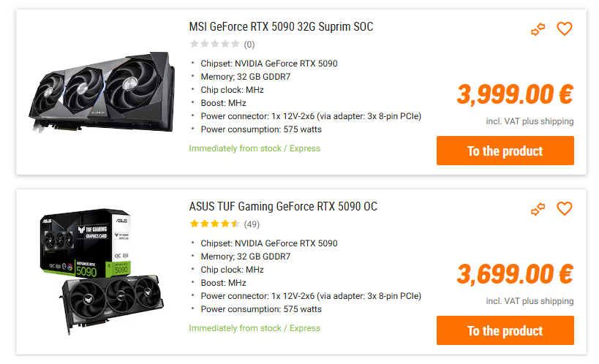Click ASUS "Power consumption: 575 watts" line
The height and width of the screenshot is (364, 599).
(x=261, y=309)
